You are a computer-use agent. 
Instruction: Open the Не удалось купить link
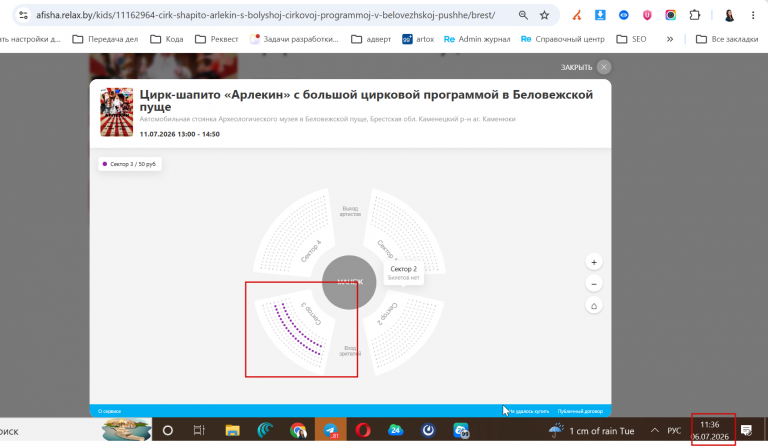pos(528,411)
